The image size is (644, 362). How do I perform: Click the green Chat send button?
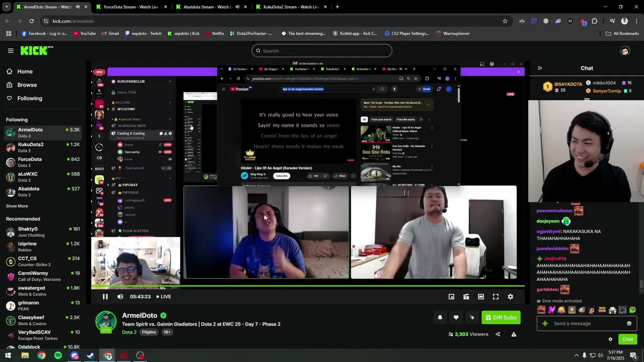627,339
